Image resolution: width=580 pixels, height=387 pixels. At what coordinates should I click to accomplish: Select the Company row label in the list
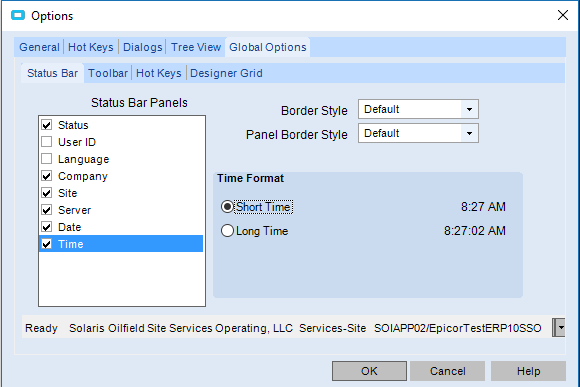tap(83, 176)
